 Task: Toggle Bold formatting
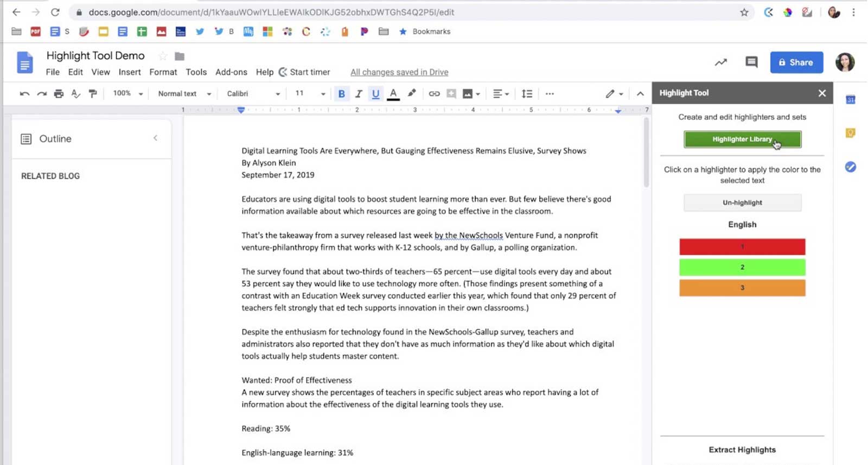tap(341, 94)
